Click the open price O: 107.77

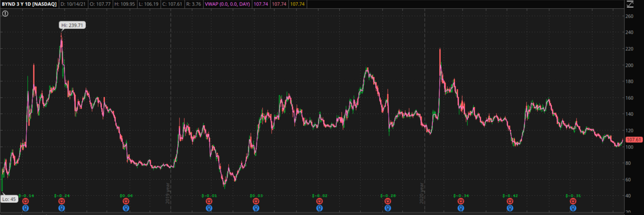[x=100, y=4]
